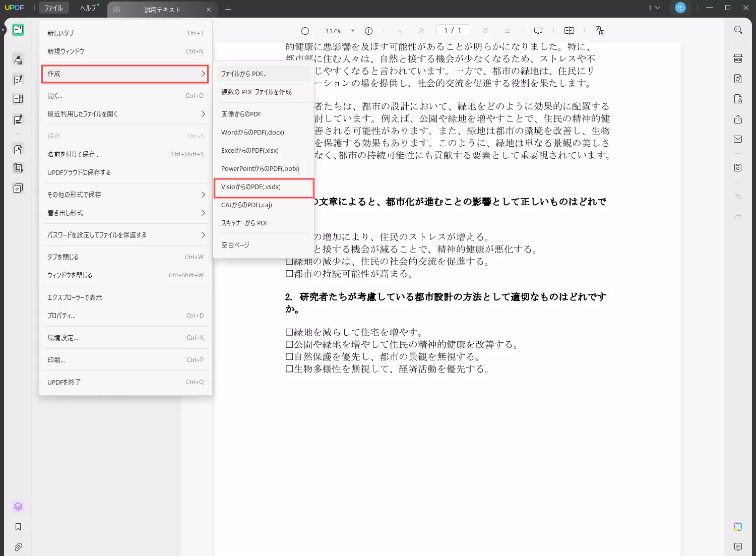Close the 試用テキスト tab
Screen dimensions: 756x556
pyautogui.click(x=209, y=10)
